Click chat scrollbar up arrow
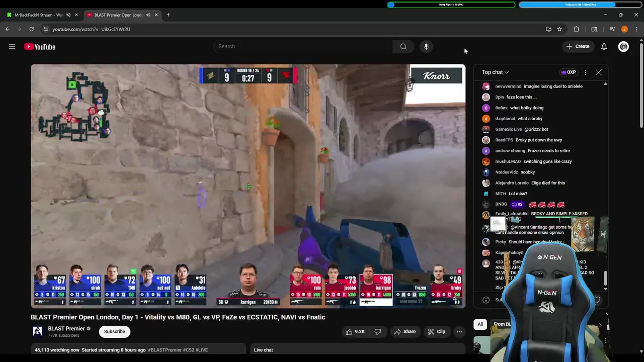The height and width of the screenshot is (362, 644). (x=605, y=84)
